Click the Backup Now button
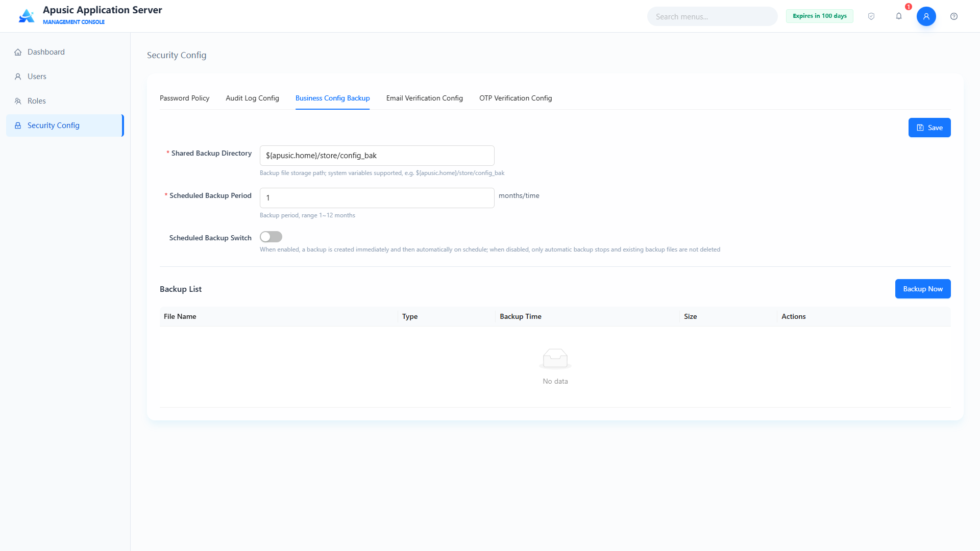 923,289
